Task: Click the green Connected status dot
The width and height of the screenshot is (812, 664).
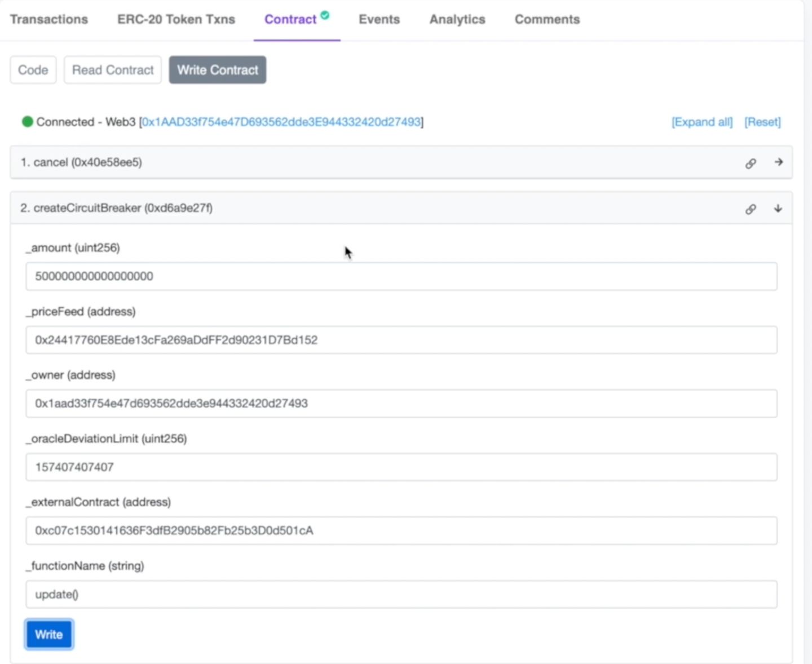Action: coord(27,122)
